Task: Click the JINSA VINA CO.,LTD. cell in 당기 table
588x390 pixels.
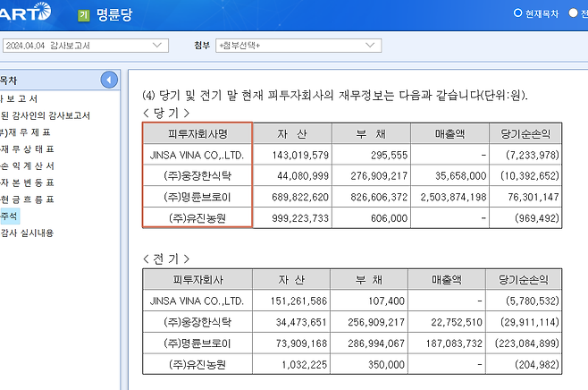Action: (x=197, y=154)
